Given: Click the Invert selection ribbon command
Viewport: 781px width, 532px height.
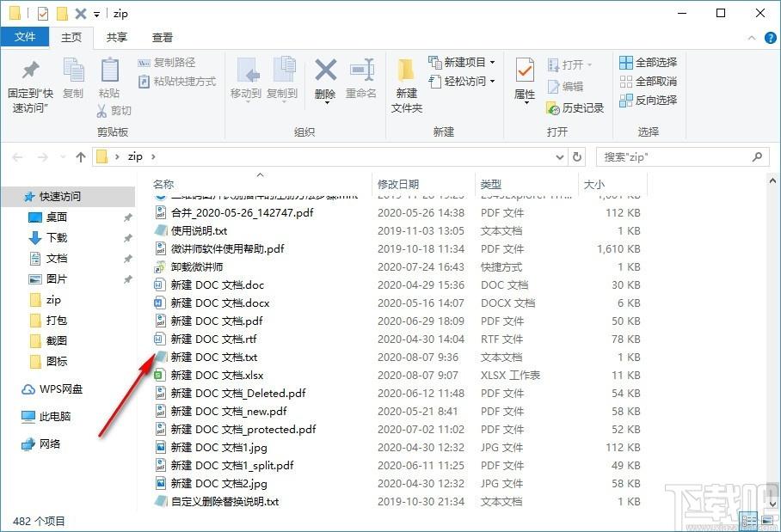Looking at the screenshot, I should (x=649, y=100).
